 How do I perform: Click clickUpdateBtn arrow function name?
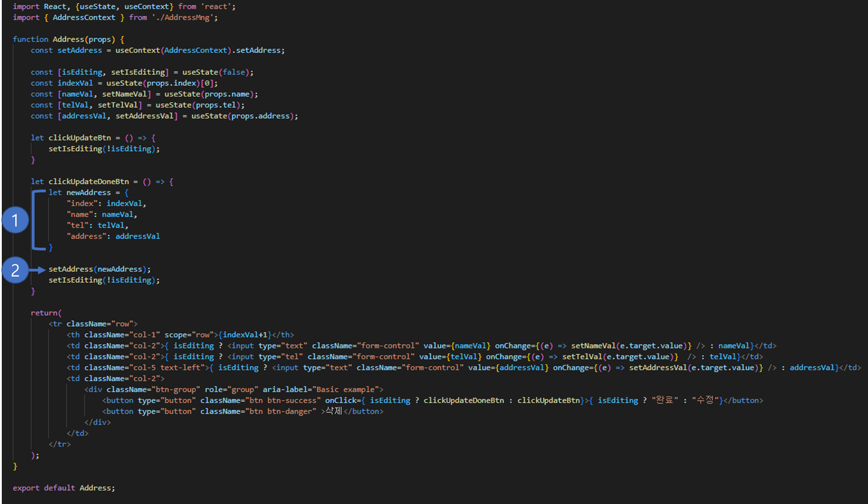pos(79,138)
